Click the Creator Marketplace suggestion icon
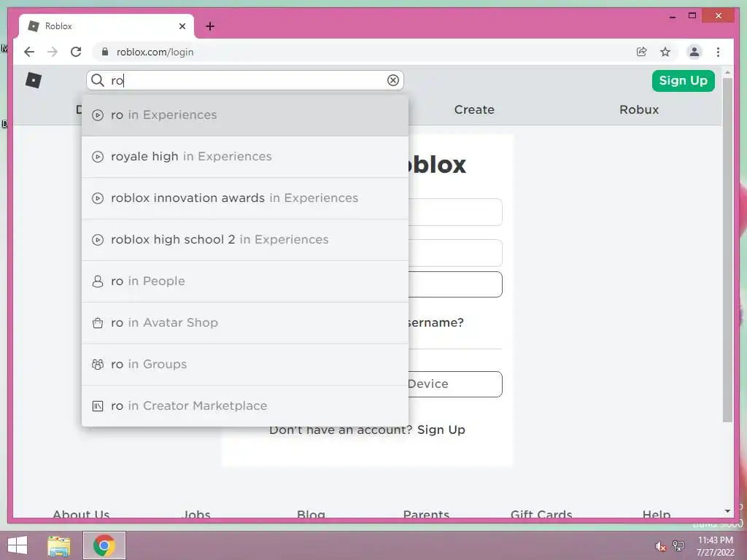 [x=98, y=405]
